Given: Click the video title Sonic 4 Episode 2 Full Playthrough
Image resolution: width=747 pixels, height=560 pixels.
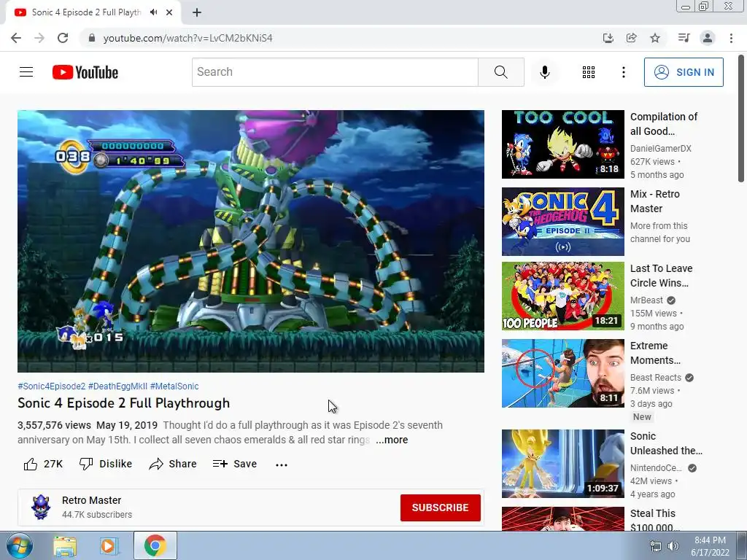Looking at the screenshot, I should pyautogui.click(x=124, y=403).
